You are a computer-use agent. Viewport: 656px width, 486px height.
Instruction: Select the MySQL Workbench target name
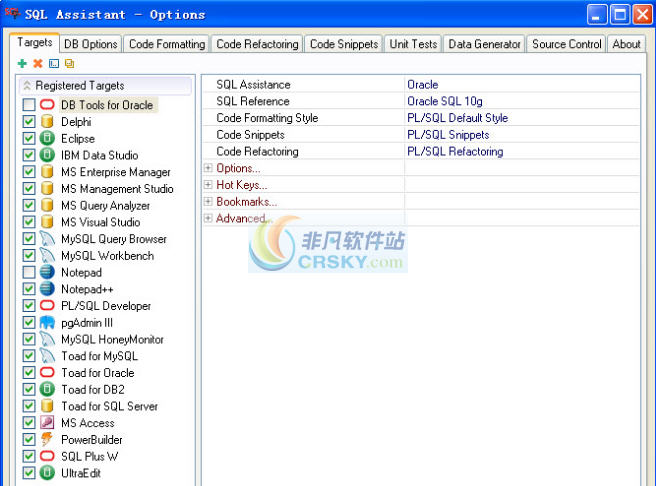108,255
